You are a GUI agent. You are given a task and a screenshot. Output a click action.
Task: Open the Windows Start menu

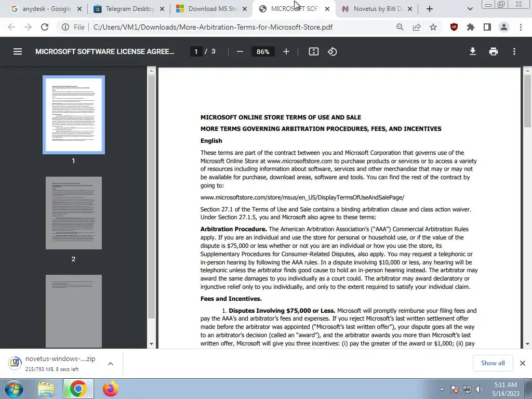14,389
